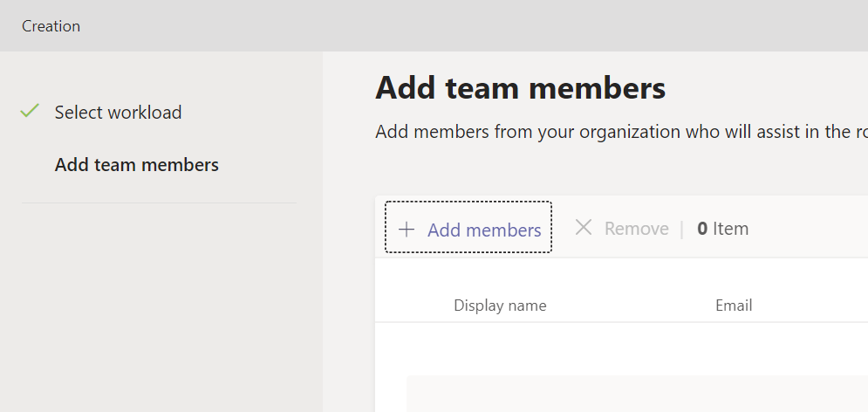Click the 0 Item count label

(722, 230)
